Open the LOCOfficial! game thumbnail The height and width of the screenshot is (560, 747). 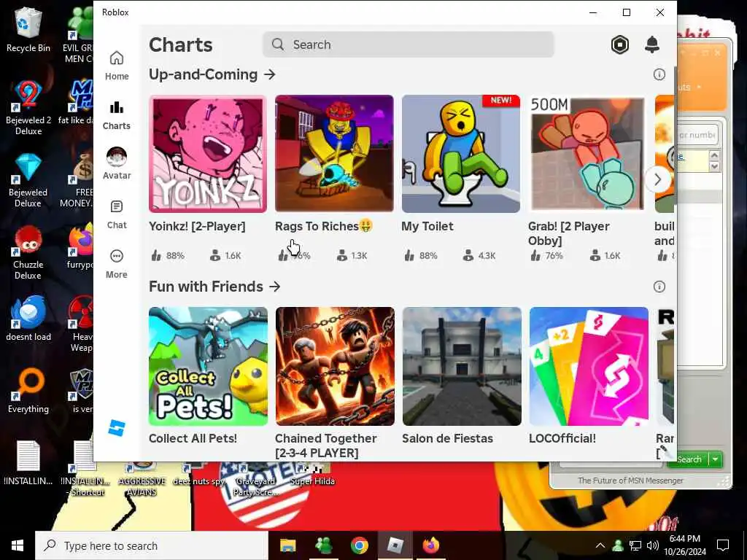click(589, 366)
